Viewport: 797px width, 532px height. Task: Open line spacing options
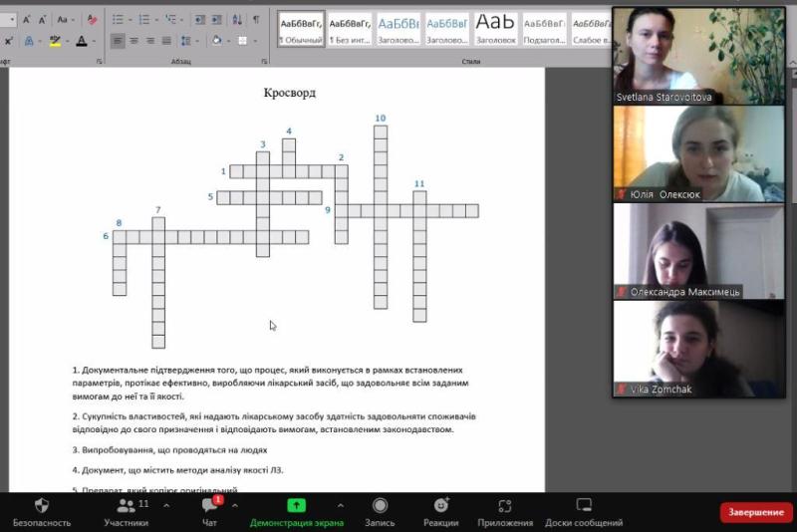click(188, 41)
